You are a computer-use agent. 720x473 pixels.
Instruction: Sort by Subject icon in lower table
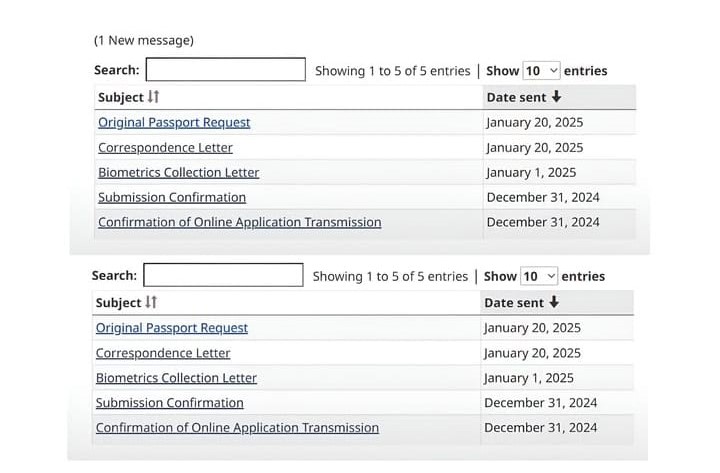[151, 302]
